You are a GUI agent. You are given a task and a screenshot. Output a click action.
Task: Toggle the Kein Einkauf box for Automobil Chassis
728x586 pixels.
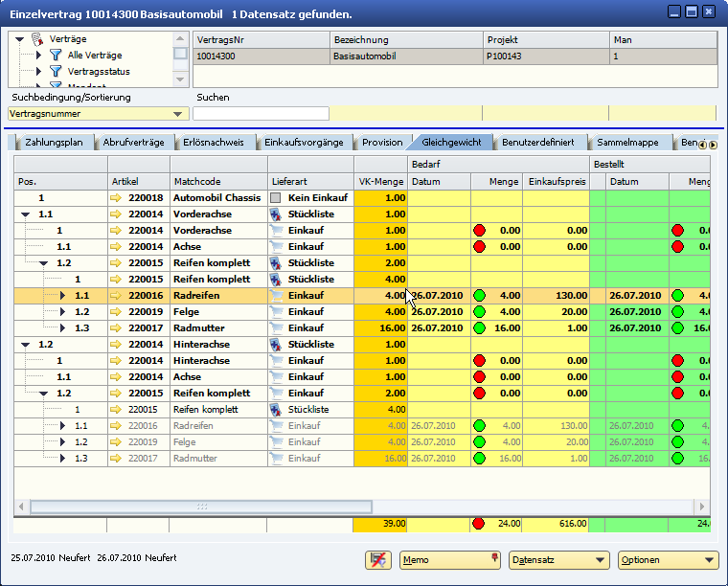coord(276,198)
